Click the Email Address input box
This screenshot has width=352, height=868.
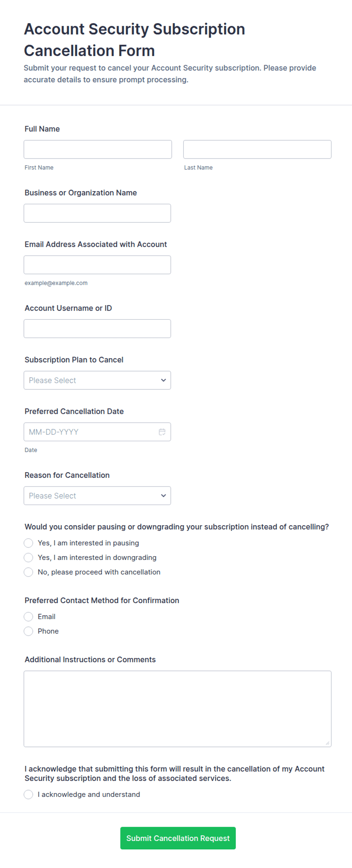[97, 265]
